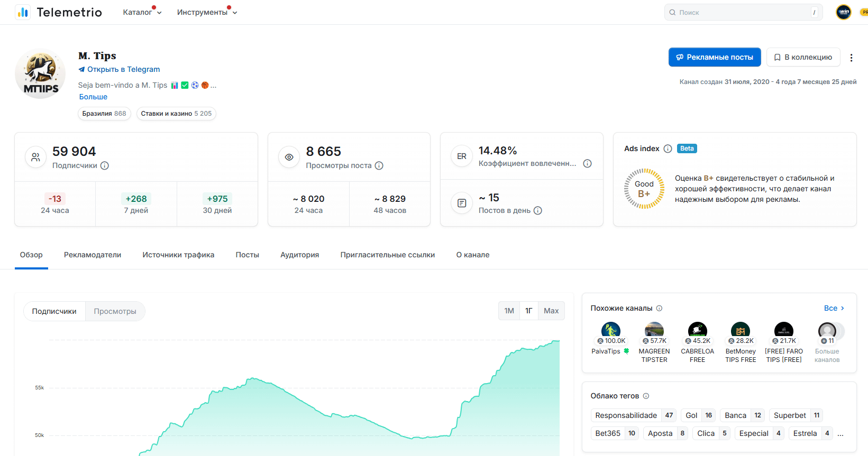The image size is (868, 456).
Task: Select the 1M chart period
Action: [x=509, y=311]
